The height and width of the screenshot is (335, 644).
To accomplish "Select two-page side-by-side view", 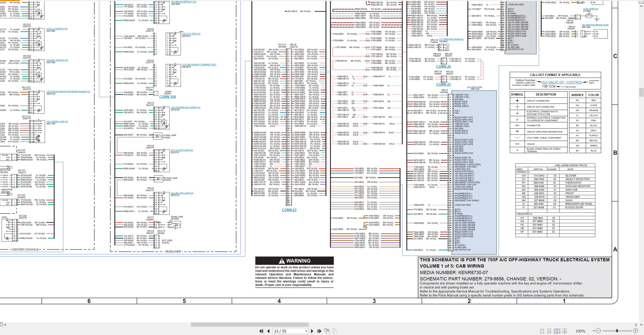I will tap(557, 331).
